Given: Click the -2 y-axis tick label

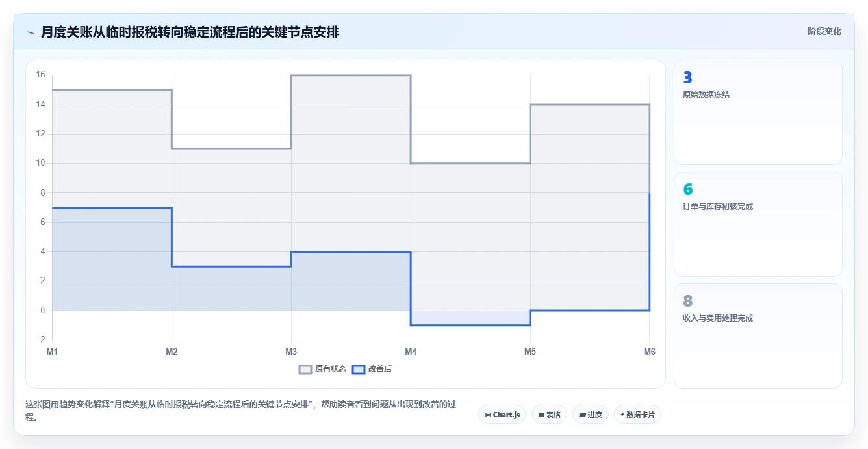Looking at the screenshot, I should [42, 340].
